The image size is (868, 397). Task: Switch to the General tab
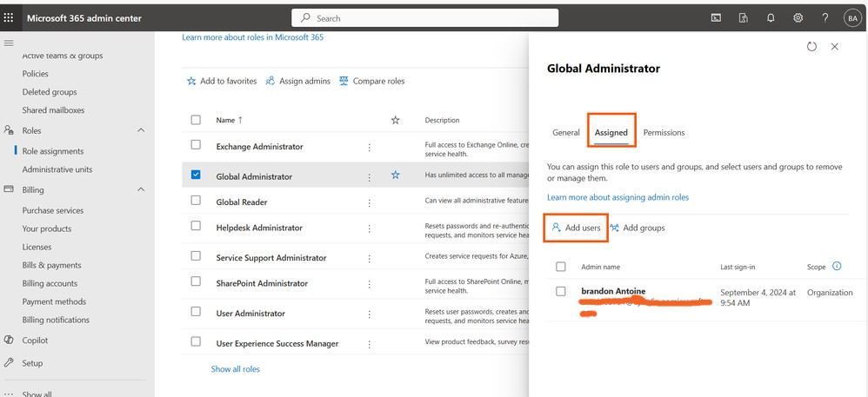pos(565,133)
